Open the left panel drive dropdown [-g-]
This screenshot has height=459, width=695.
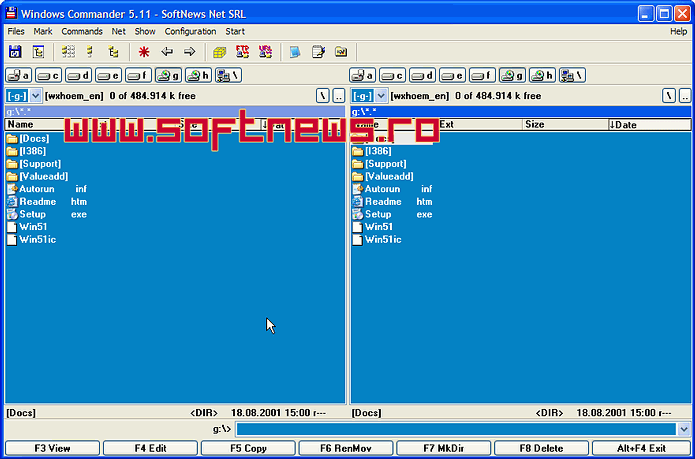23,96
